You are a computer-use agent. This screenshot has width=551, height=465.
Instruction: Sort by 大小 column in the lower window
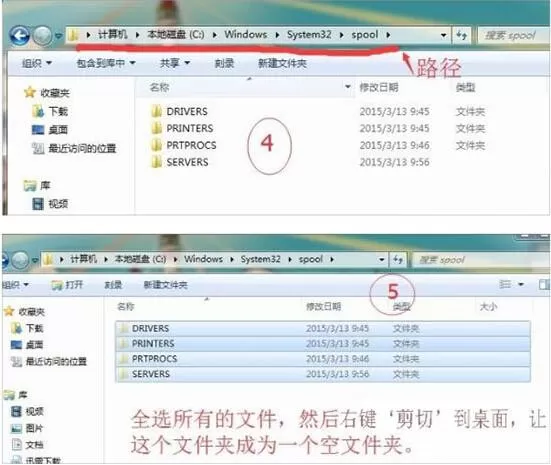(488, 307)
